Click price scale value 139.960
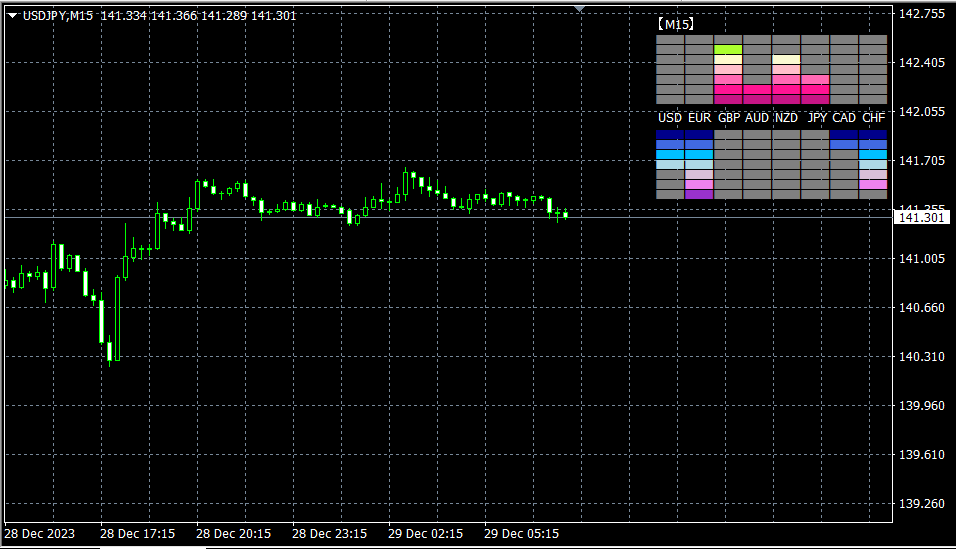This screenshot has width=956, height=549. coord(922,406)
